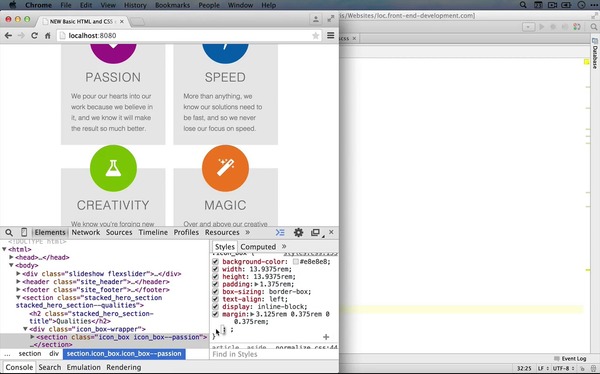Expand the icon_box--passion section

pos(33,337)
